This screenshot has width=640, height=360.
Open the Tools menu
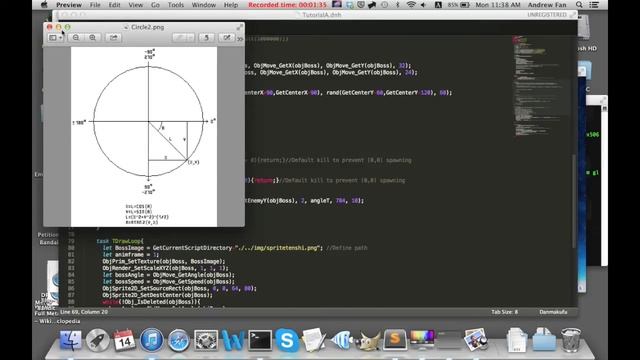[176, 5]
